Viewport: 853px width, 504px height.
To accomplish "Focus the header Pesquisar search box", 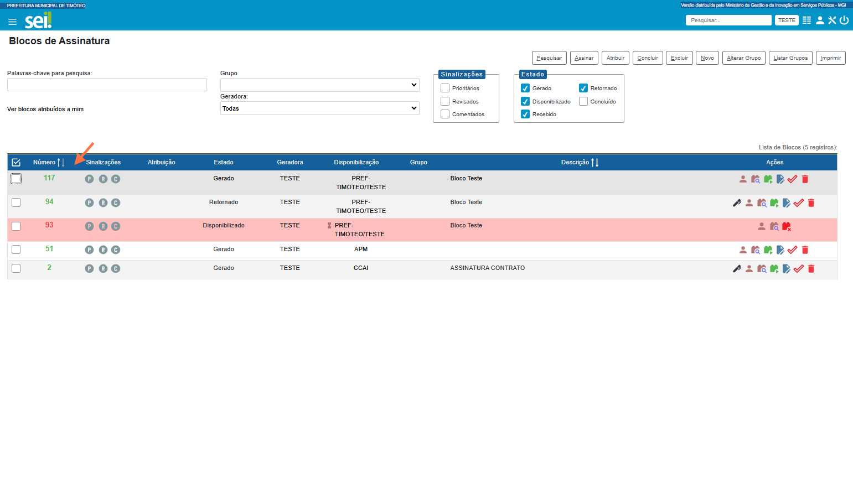I will point(728,20).
